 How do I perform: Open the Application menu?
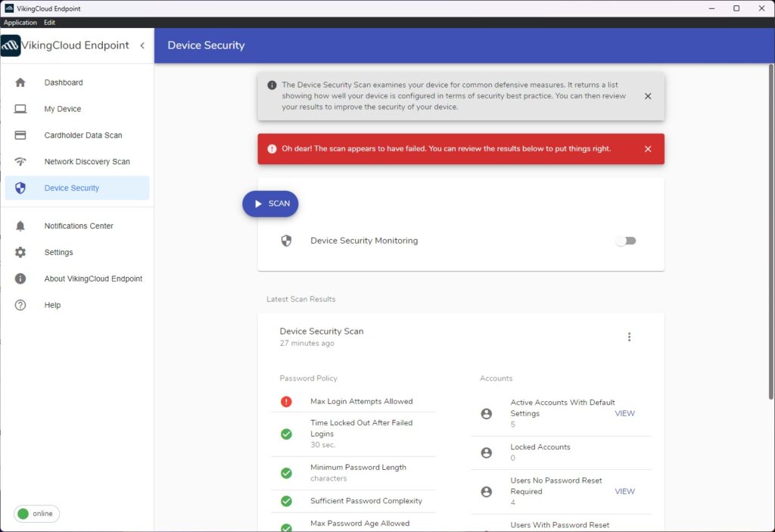(19, 22)
